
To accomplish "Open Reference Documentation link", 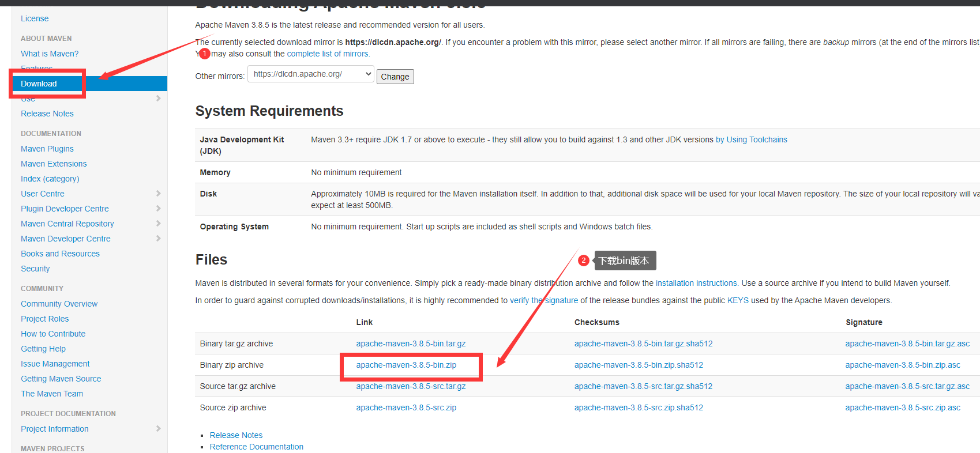I will pos(256,447).
